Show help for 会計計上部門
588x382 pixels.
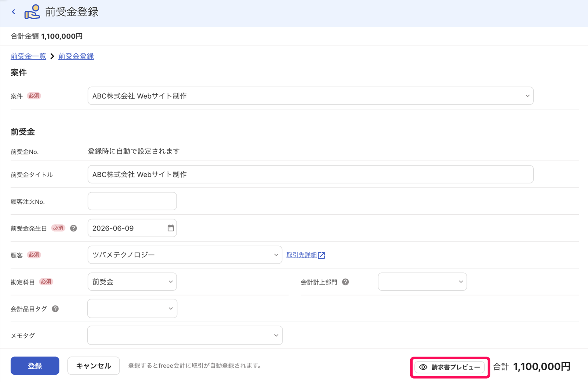point(345,282)
